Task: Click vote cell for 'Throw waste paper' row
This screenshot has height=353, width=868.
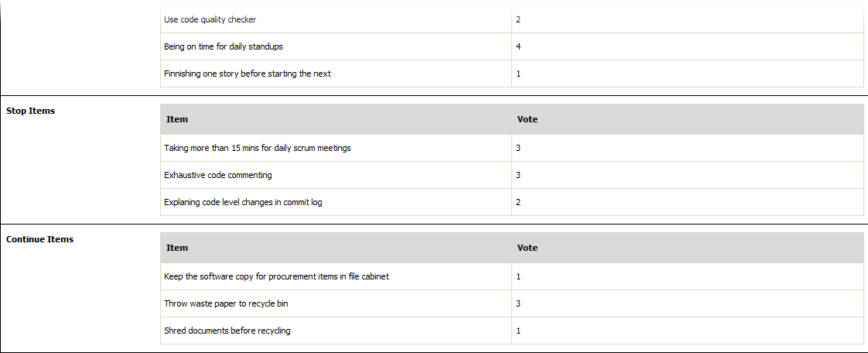Action: click(x=688, y=303)
